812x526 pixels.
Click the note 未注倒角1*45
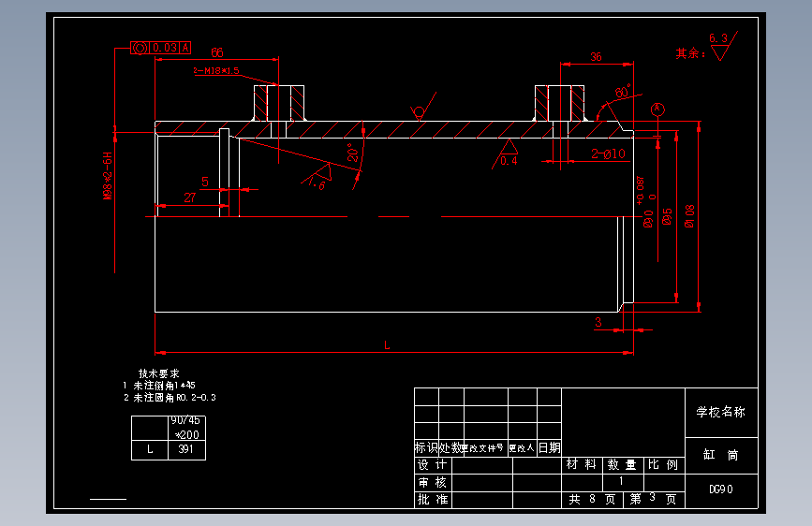[164, 386]
